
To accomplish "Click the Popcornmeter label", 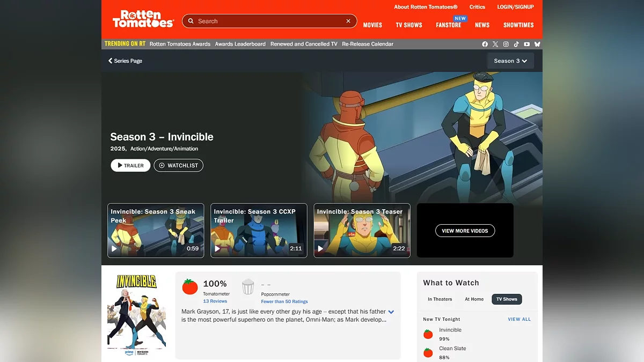I will tap(275, 294).
